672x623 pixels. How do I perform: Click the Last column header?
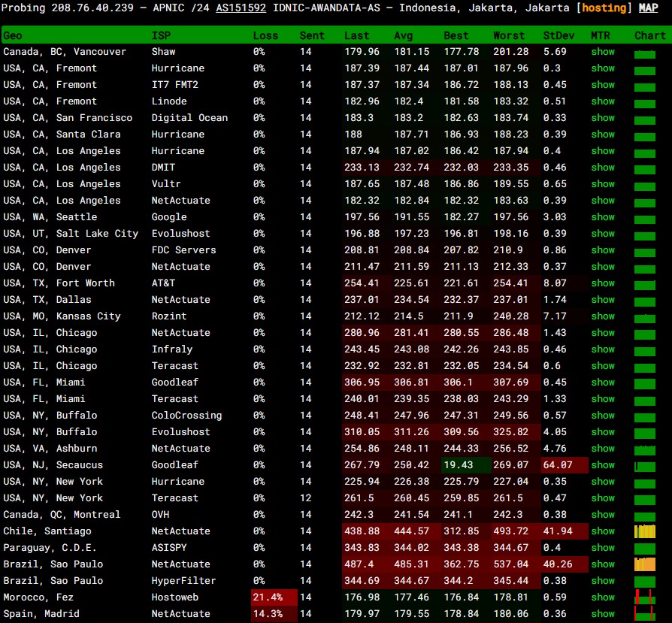(356, 35)
